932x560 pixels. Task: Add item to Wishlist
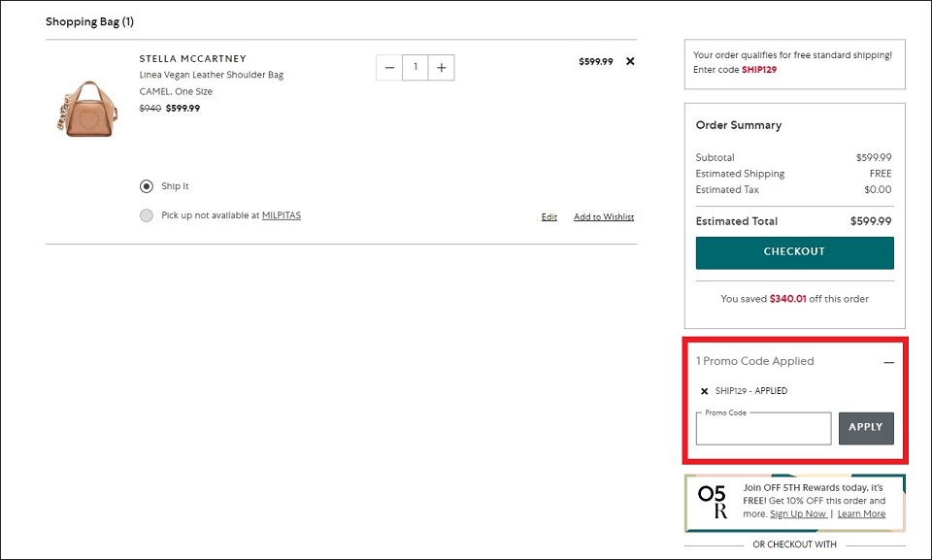tap(604, 217)
